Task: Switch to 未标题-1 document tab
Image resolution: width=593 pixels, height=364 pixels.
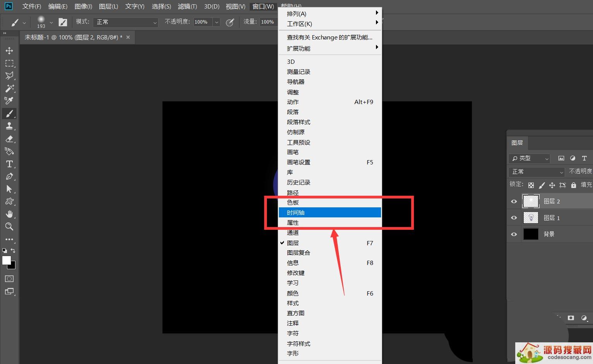Action: click(x=73, y=37)
